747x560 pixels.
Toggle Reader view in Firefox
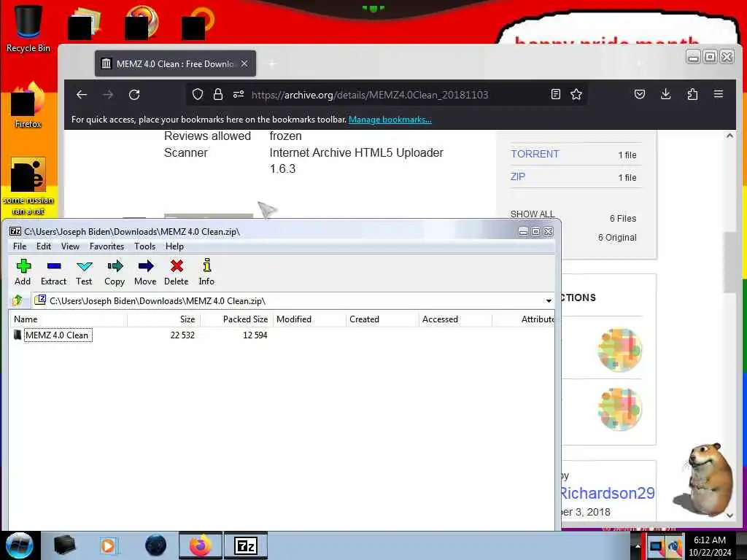coord(555,94)
